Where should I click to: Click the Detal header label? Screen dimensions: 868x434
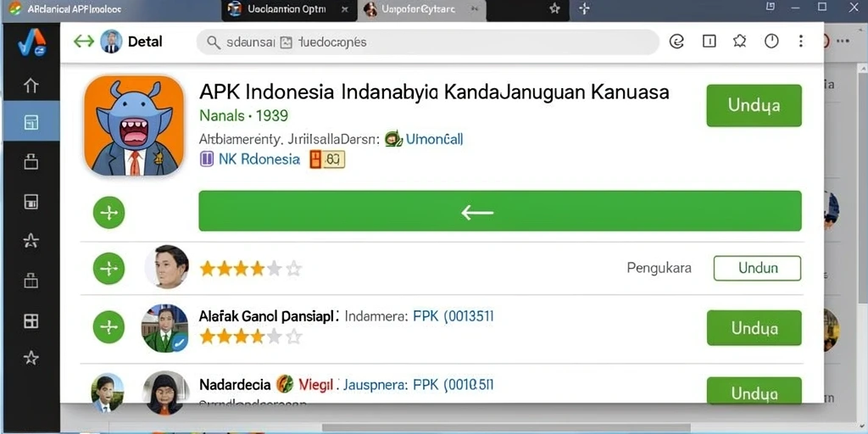coord(145,42)
